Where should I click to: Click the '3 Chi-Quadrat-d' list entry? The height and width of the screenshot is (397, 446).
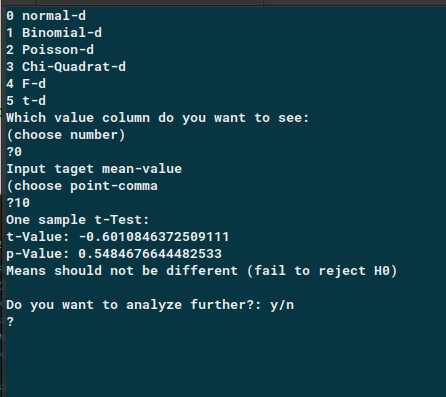pos(66,67)
